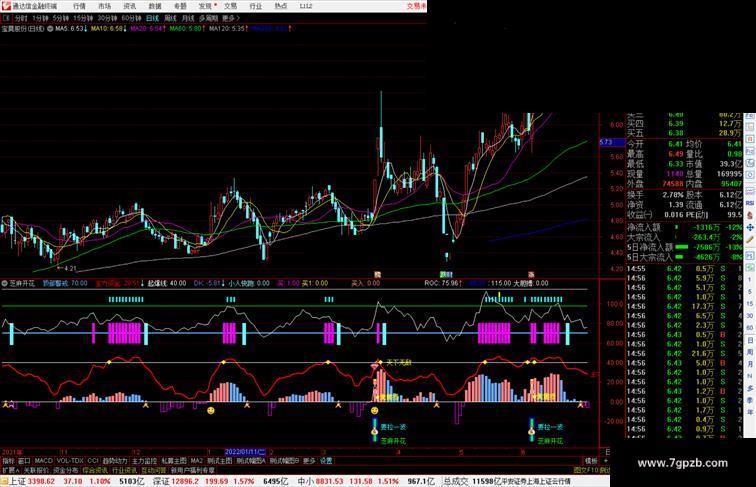Image resolution: width=756 pixels, height=487 pixels.
Task: Open the 综合资讯 tab
Action: pos(95,470)
